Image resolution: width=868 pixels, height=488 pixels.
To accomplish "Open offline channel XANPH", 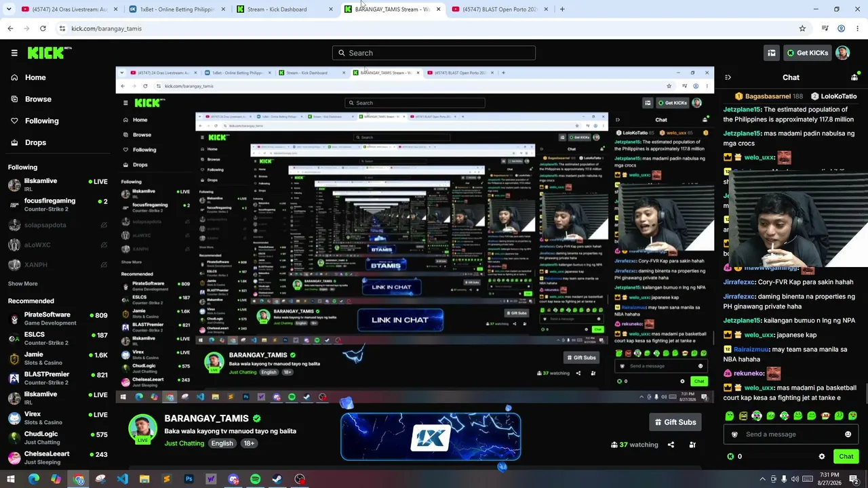I will pos(58,265).
